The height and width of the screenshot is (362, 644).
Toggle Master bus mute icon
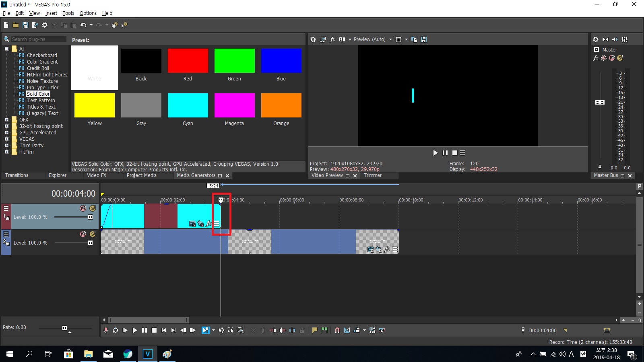(x=612, y=58)
